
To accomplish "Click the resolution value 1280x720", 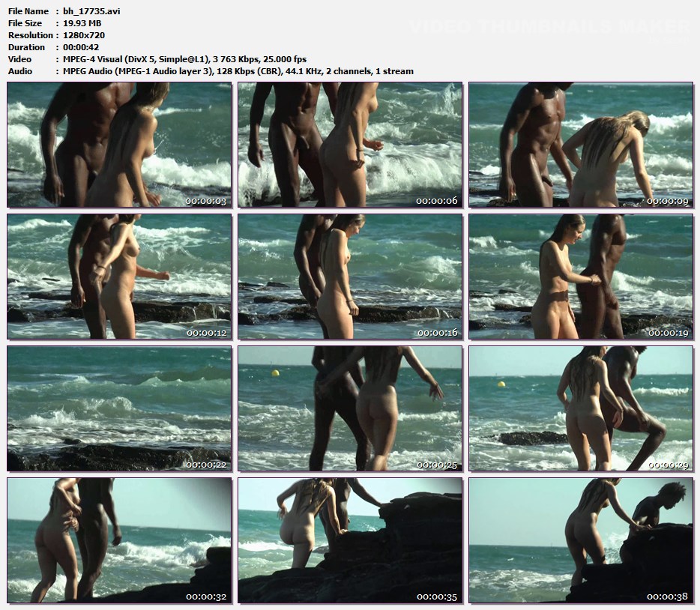I will [84, 35].
